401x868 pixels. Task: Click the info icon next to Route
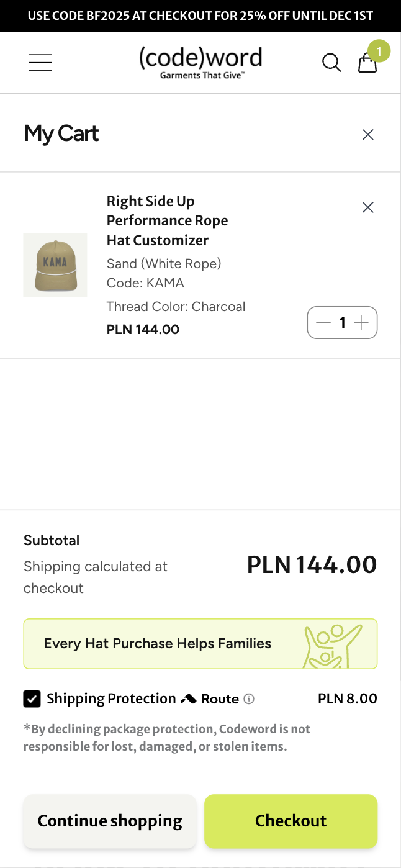tap(249, 699)
